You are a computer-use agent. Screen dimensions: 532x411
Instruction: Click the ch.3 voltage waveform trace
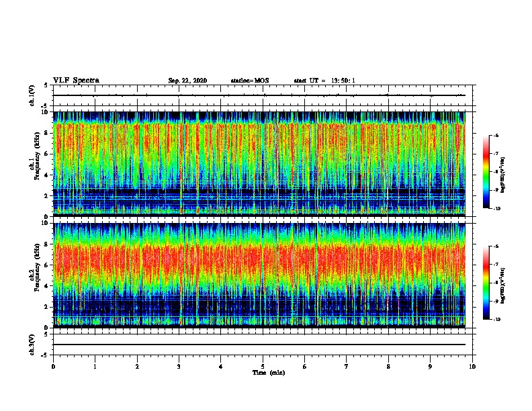tap(259, 345)
